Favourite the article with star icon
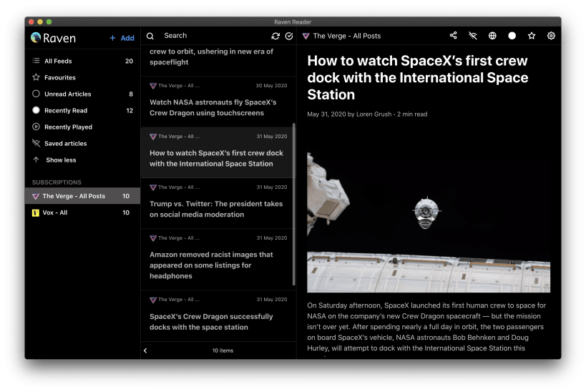Viewport: 586px width, 392px height. (x=532, y=36)
